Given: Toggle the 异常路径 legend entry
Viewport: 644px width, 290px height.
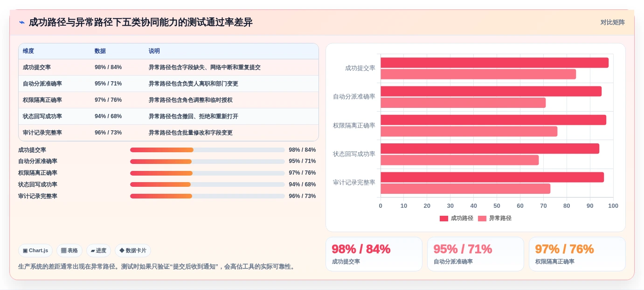Looking at the screenshot, I should point(495,218).
